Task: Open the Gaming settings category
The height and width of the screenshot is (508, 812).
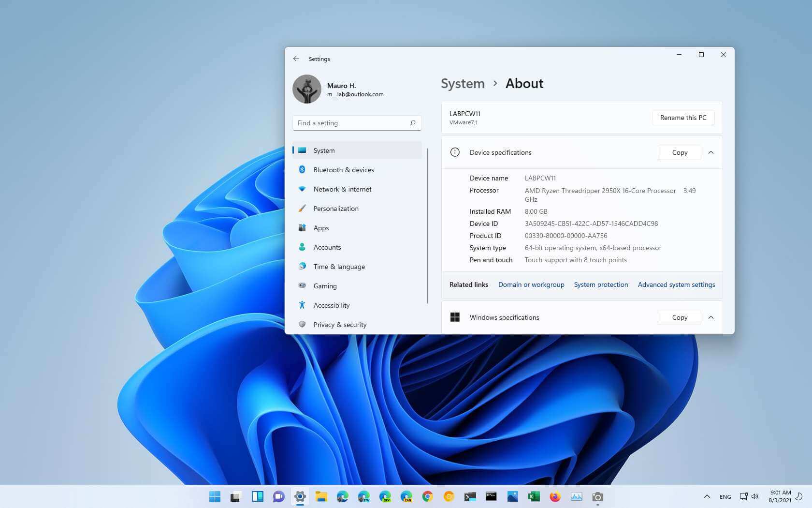Action: [325, 286]
